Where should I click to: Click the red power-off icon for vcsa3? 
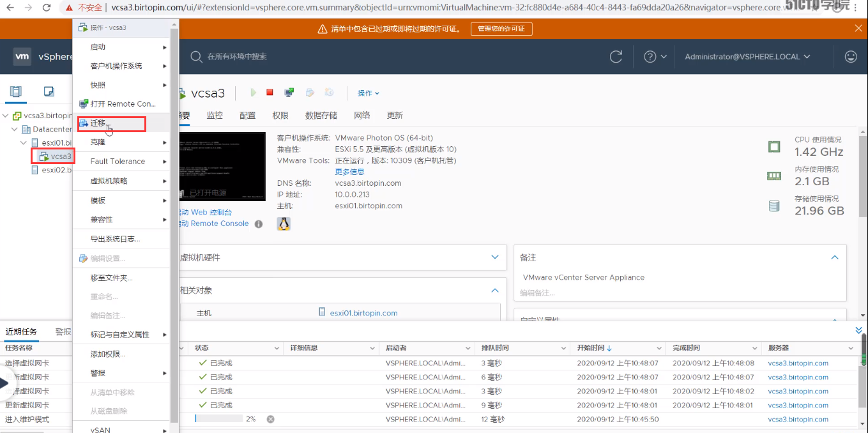pyautogui.click(x=270, y=93)
